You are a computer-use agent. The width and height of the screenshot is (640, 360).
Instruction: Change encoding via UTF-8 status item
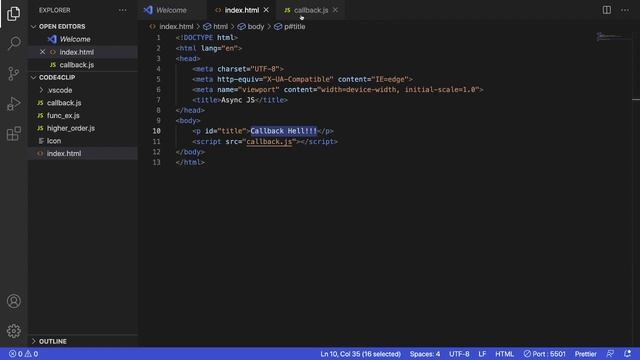[459, 354]
